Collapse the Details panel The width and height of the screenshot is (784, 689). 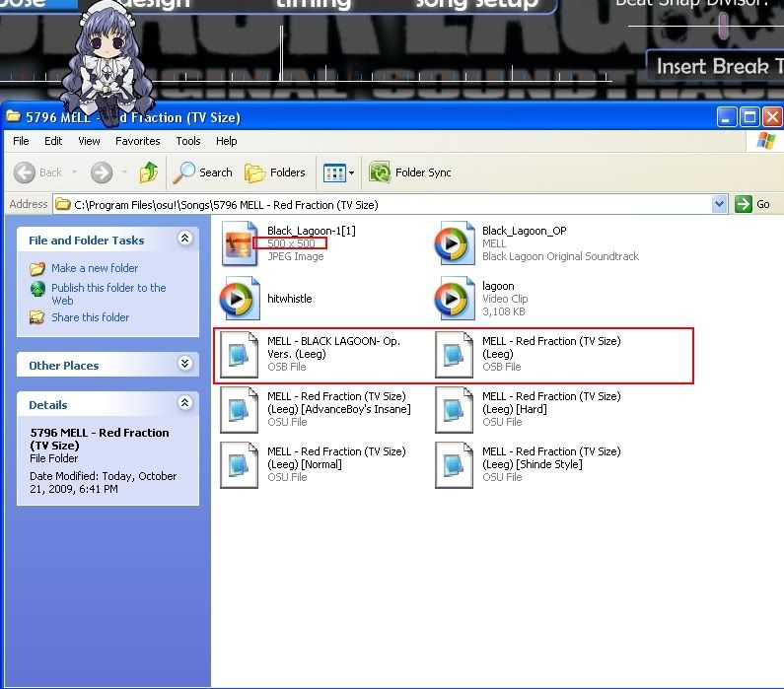coord(185,403)
